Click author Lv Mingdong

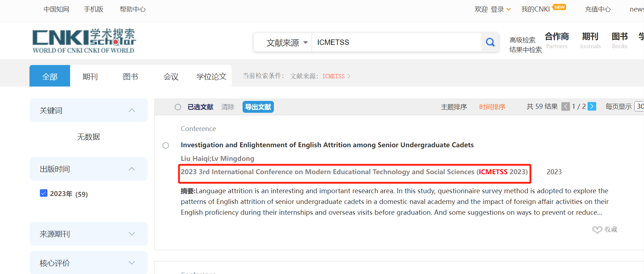[233, 158]
